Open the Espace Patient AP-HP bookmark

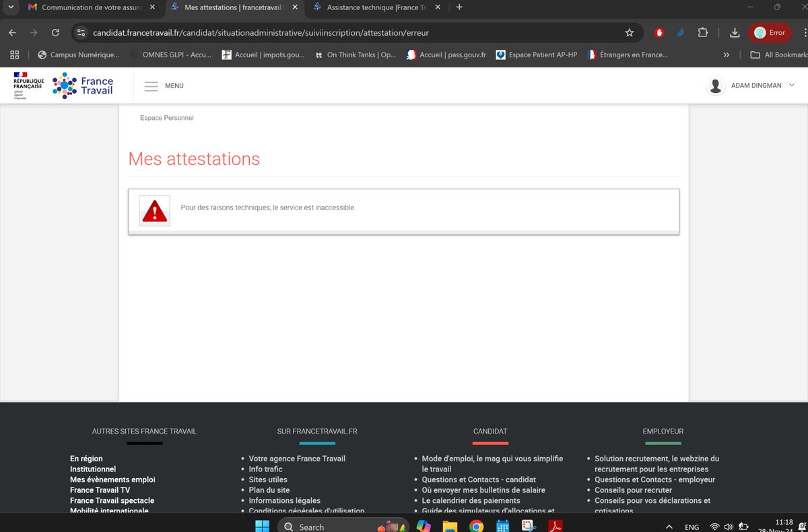pyautogui.click(x=537, y=55)
